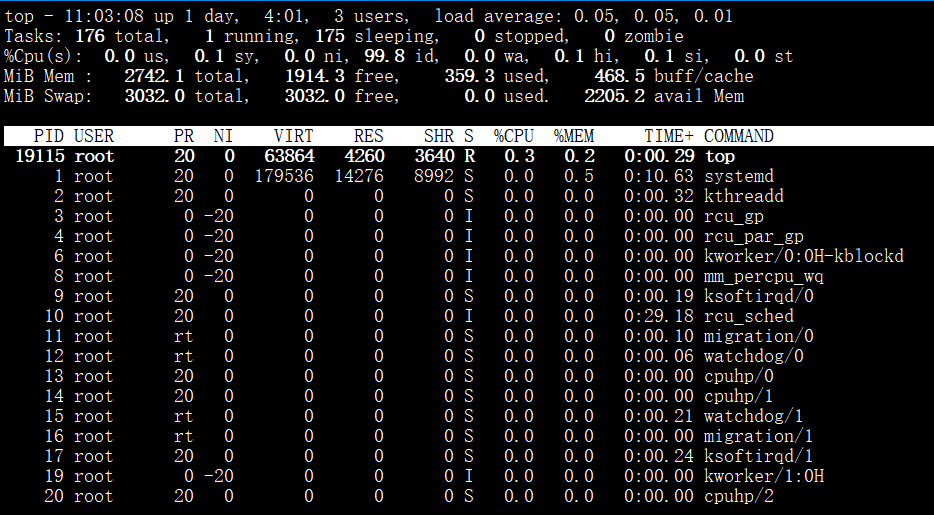Screen dimensions: 934x515
Task: Click the TIME+ column header
Action: (669, 136)
